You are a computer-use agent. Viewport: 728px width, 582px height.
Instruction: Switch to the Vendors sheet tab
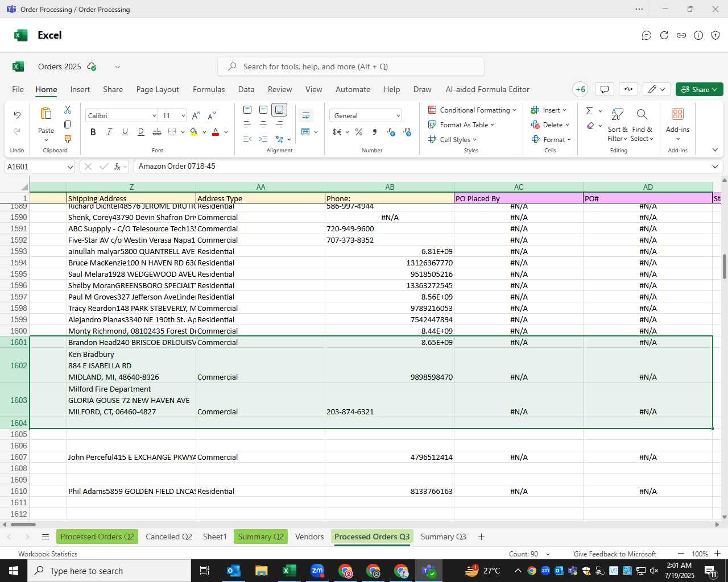pos(309,537)
